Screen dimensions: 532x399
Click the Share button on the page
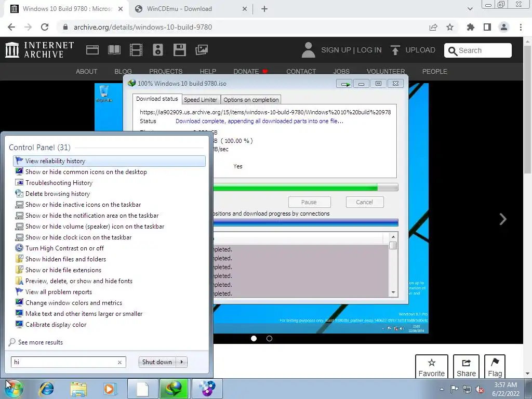pos(466,367)
